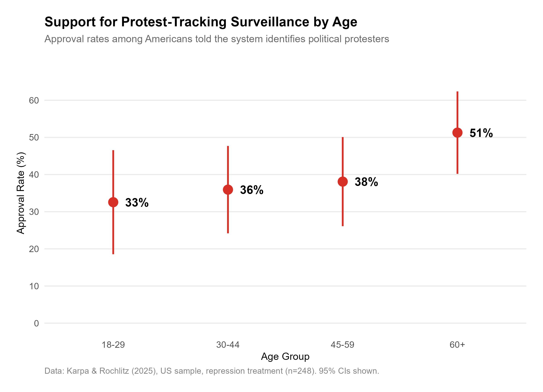Click the 30-44 x-axis label
The width and height of the screenshot is (543, 392).
click(228, 345)
